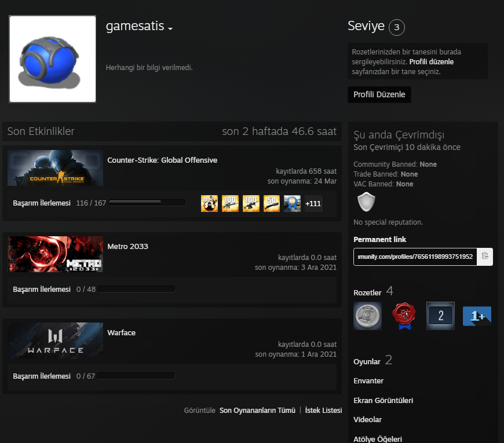The height and width of the screenshot is (443, 504).
Task: Click 'Şu anda Çevrimdışı' status text
Action: (399, 134)
